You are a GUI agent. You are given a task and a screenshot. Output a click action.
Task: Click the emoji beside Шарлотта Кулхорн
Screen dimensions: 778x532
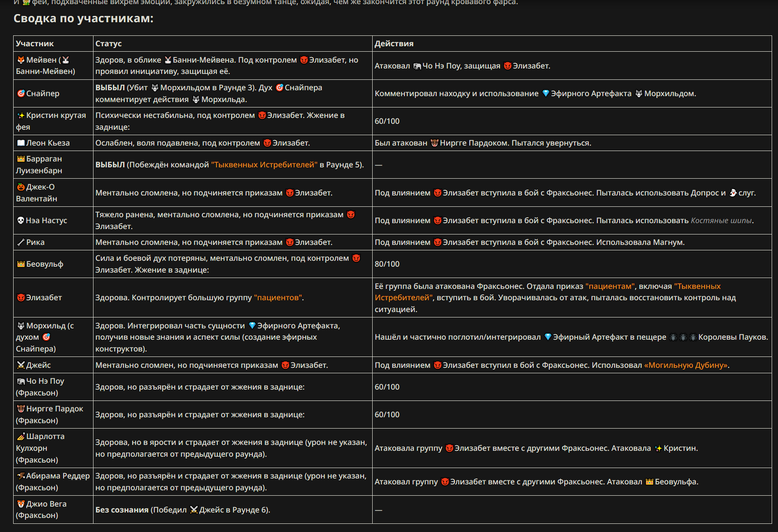point(21,436)
